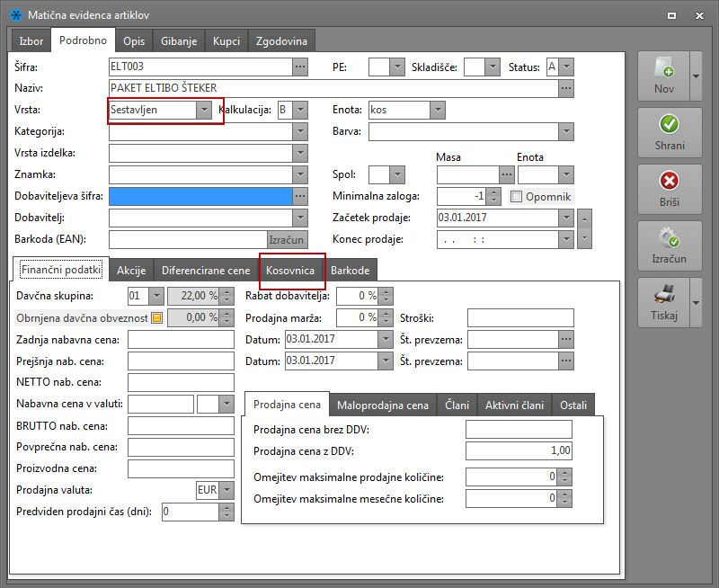Click ellipsis button beside Naziv field
This screenshot has height=588, width=719.
click(x=565, y=88)
